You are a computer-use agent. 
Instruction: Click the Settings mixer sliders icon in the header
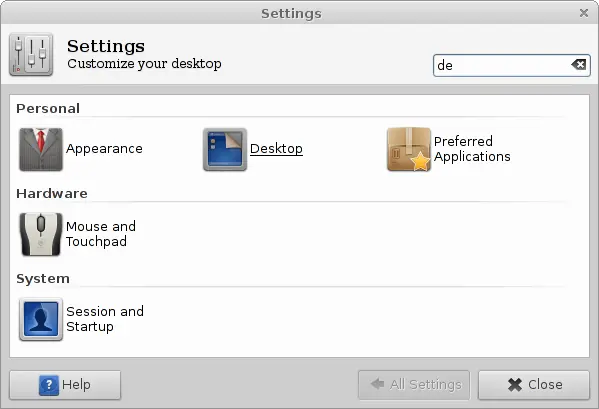[x=31, y=54]
